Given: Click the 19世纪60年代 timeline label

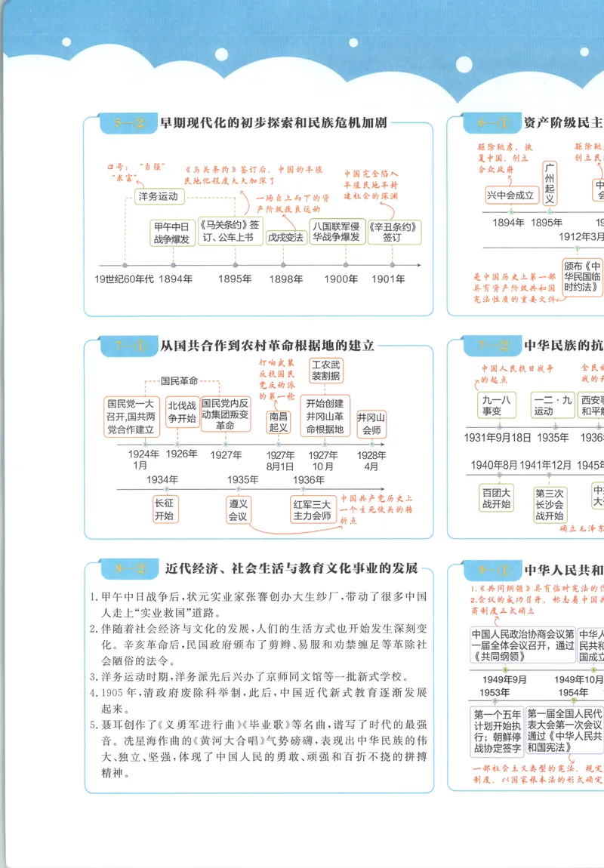Looking at the screenshot, I should tap(124, 279).
